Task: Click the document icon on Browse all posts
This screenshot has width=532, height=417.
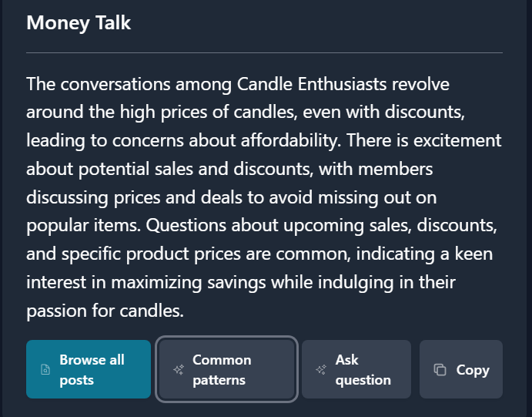Action: click(45, 369)
